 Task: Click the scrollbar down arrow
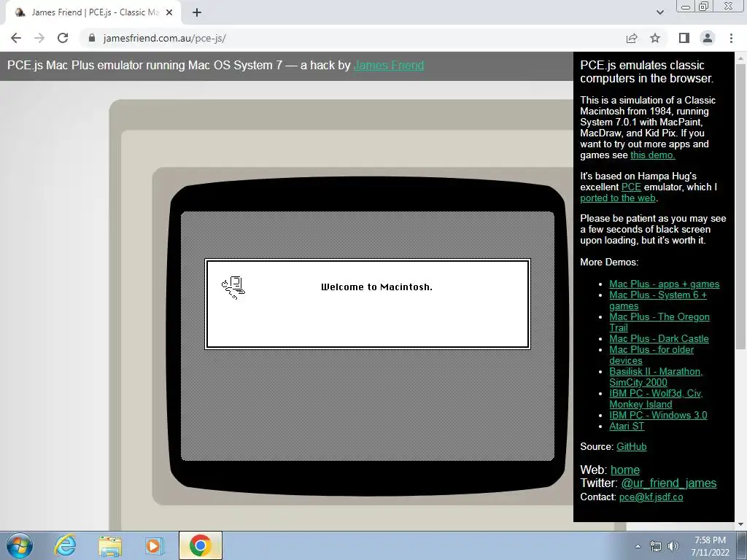741,524
